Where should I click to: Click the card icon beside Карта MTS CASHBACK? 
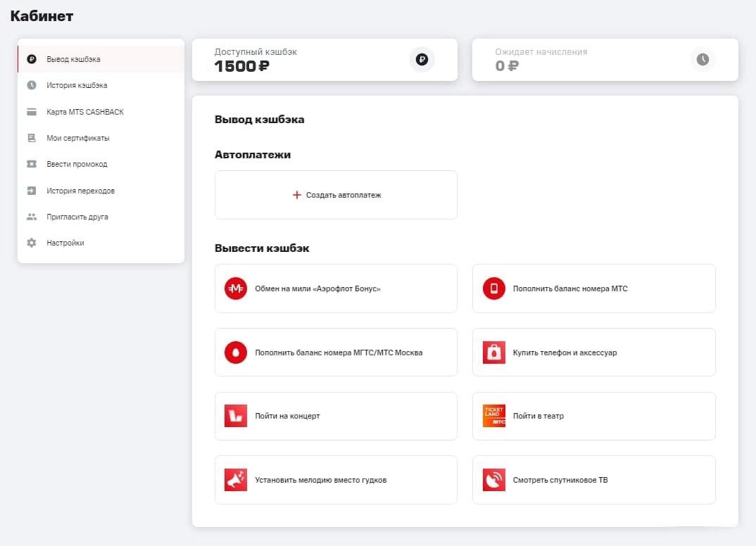pyautogui.click(x=32, y=112)
